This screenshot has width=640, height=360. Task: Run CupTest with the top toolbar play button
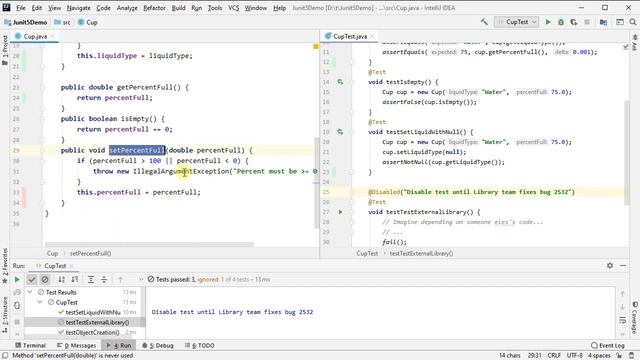pyautogui.click(x=548, y=22)
